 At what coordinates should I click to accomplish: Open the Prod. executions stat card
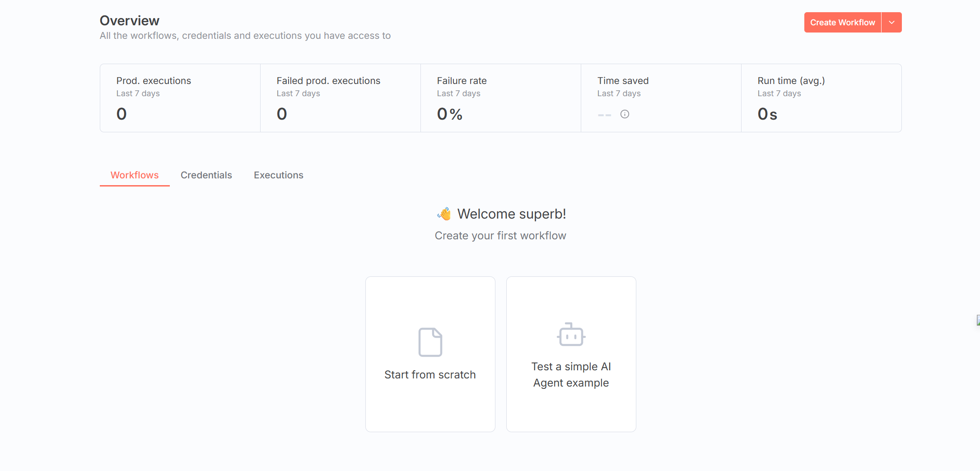coord(180,98)
